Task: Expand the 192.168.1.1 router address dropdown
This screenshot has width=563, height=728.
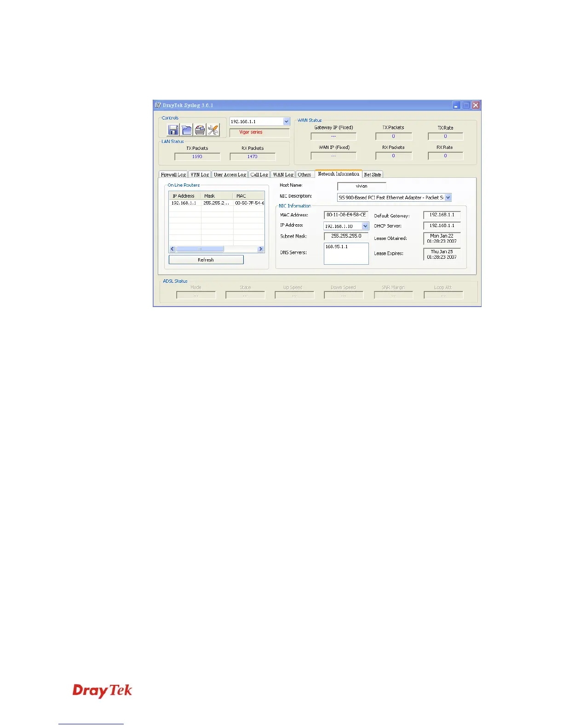Action: coord(286,121)
